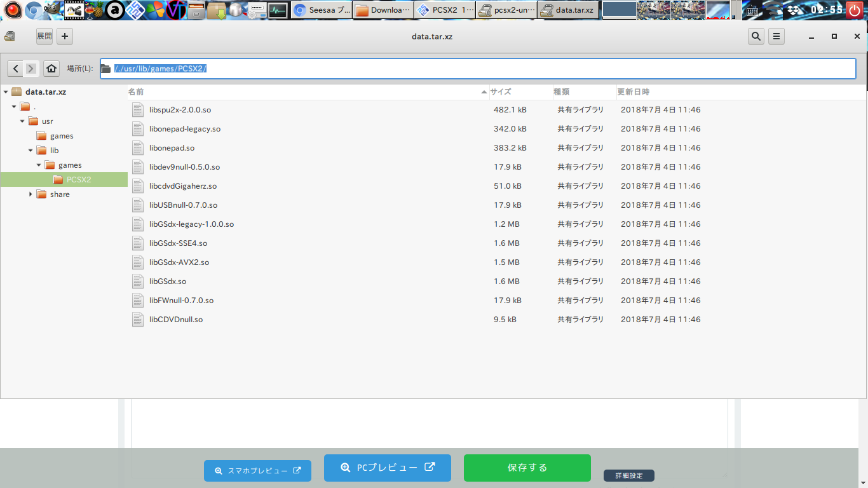Viewport: 868px width, 488px height.
Task: Select the libspu2x-2.0.0.so file icon
Action: tap(138, 110)
